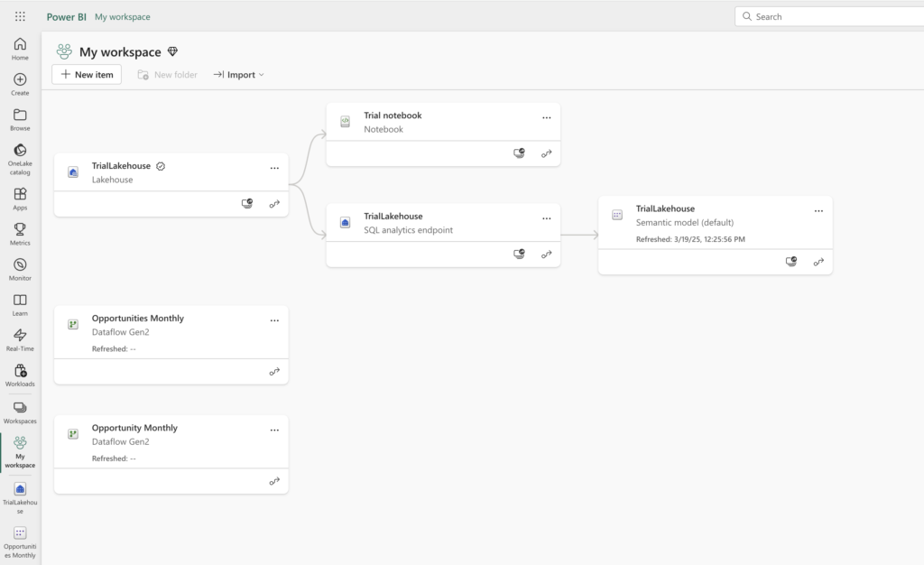Show impact analysis for Semantic model card
Image resolution: width=924 pixels, height=565 pixels.
791,262
